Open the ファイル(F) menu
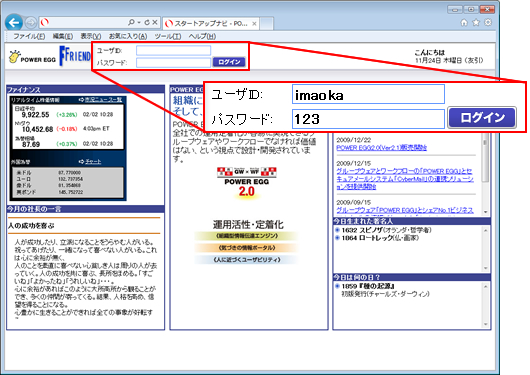Screen dimensions: 530x375 point(29,36)
